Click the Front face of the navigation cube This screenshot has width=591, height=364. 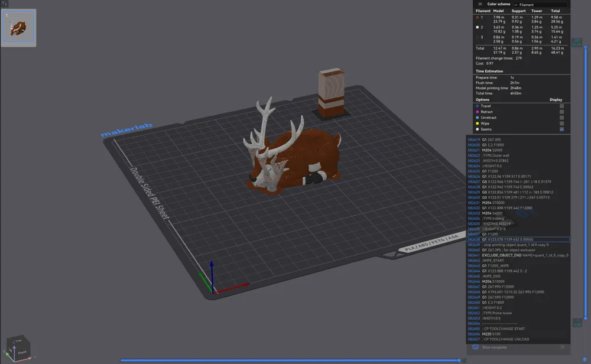[x=22, y=353]
